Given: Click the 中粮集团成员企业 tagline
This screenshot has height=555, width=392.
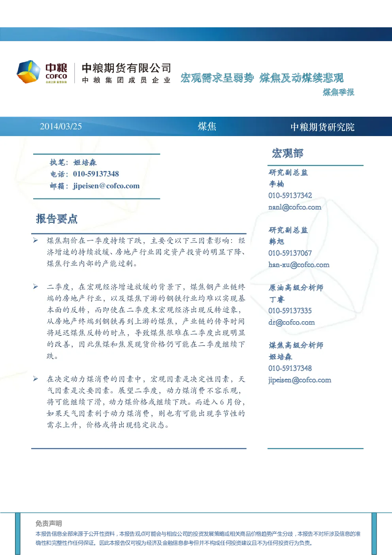Looking at the screenshot, I should [x=126, y=80].
